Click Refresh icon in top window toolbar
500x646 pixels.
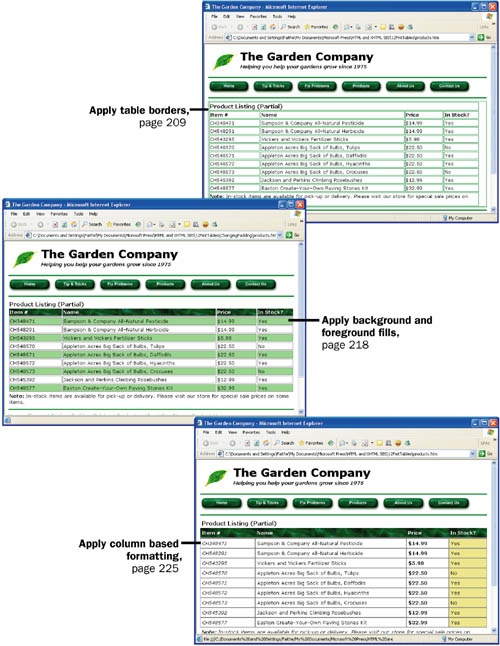tap(264, 27)
